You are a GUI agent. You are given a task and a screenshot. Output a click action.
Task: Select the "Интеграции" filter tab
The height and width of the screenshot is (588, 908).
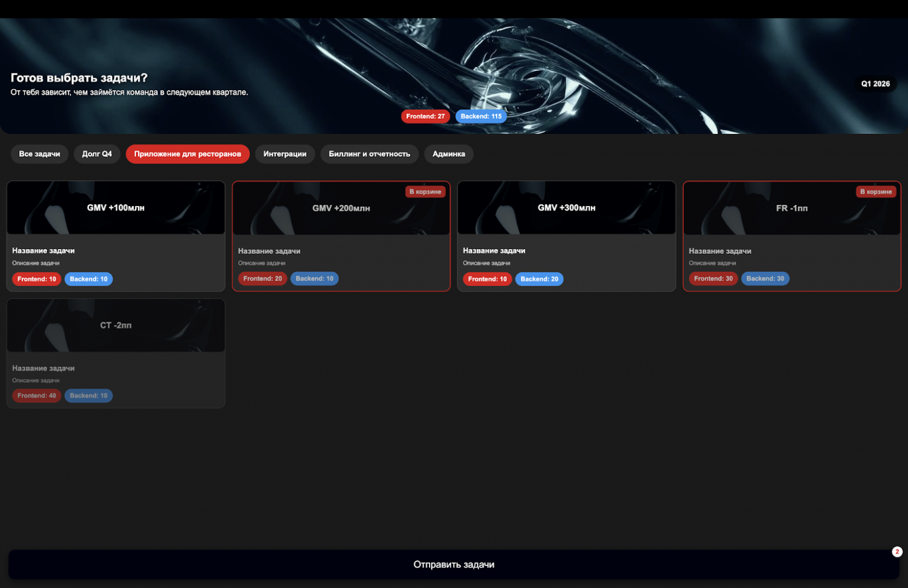[x=285, y=154]
